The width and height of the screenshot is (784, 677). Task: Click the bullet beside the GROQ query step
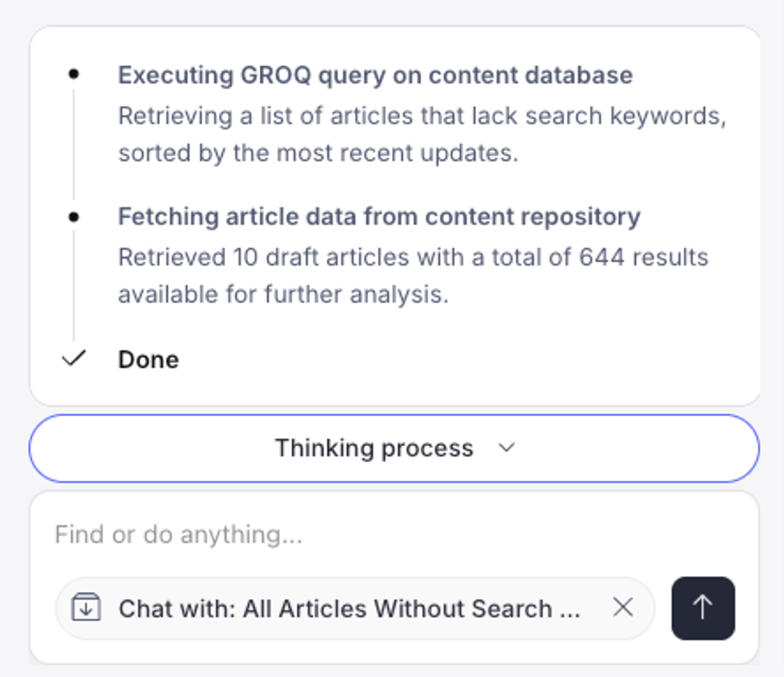click(x=73, y=73)
